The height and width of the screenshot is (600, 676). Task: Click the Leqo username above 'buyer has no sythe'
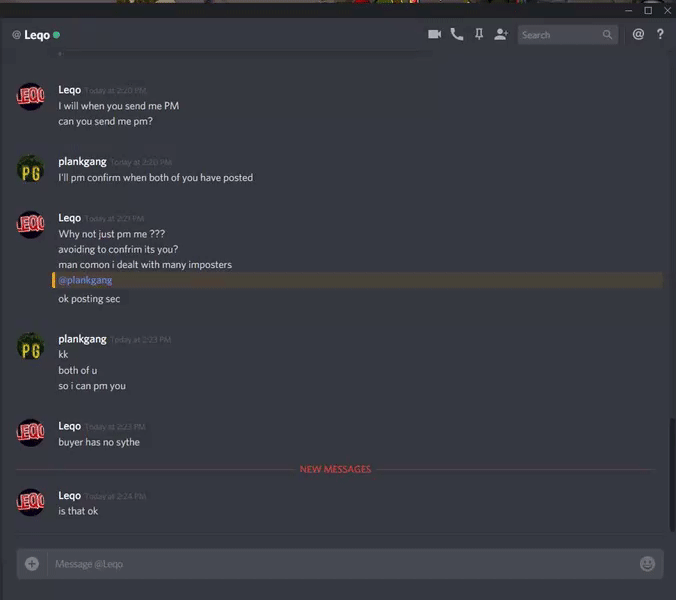69,426
